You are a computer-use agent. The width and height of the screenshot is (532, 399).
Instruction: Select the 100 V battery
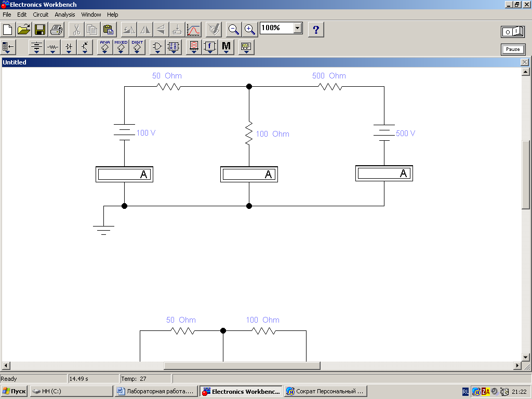(x=125, y=132)
